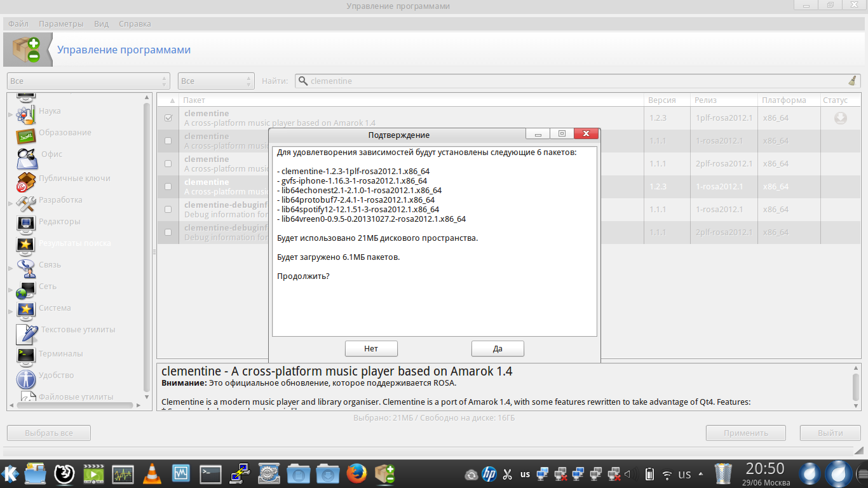
Task: Open Firefox from the taskbar
Action: tap(356, 473)
